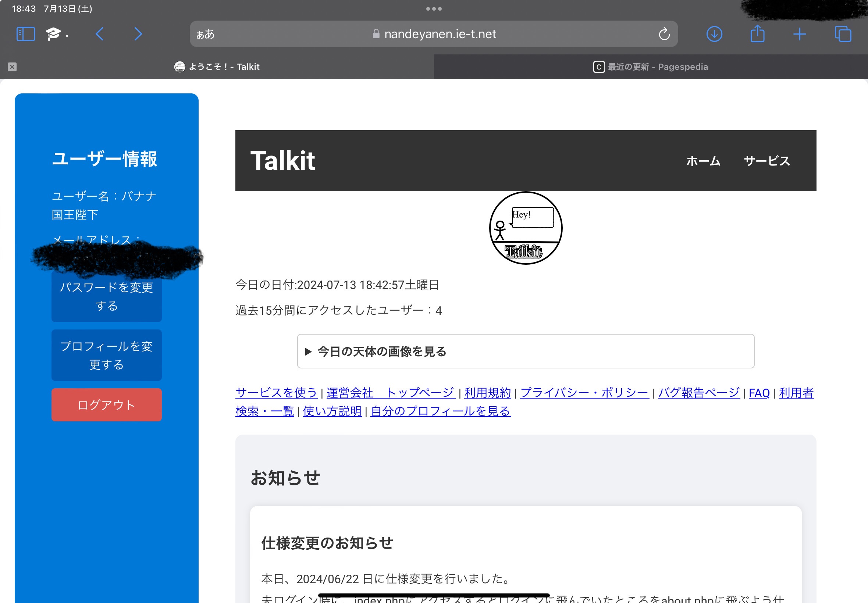Image resolution: width=868 pixels, height=603 pixels.
Task: Go forward with the right arrow
Action: coord(138,34)
